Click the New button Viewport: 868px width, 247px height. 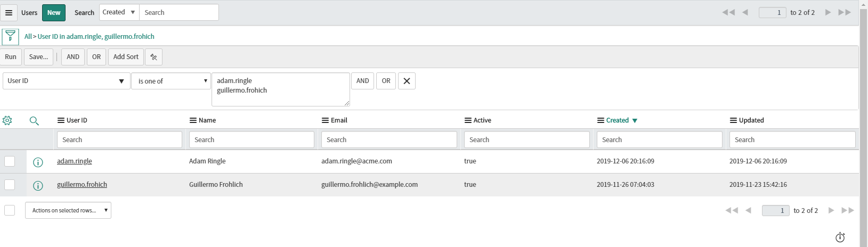click(x=54, y=12)
